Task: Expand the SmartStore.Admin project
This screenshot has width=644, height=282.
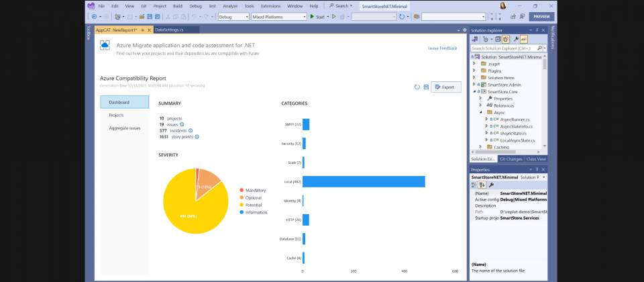Action: 474,85
